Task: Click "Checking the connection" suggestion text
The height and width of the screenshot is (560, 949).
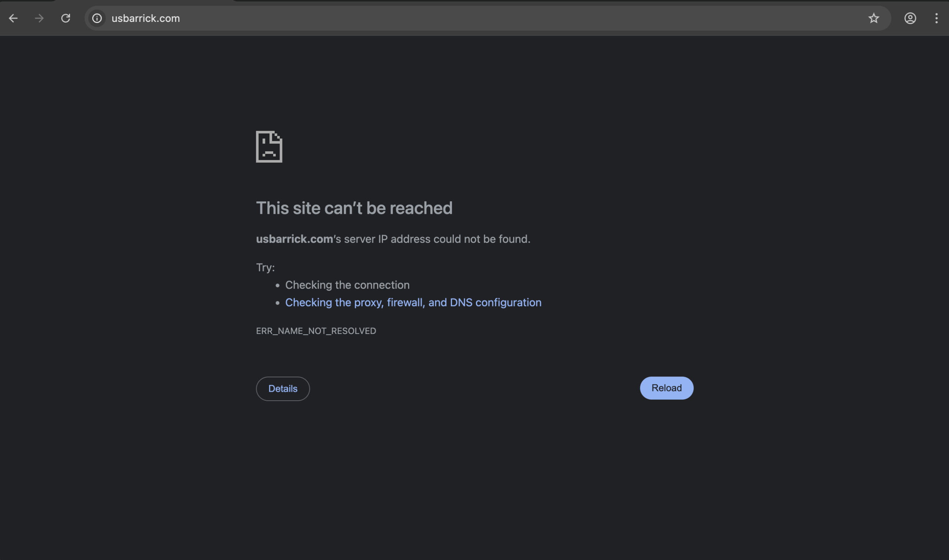Action: (347, 285)
